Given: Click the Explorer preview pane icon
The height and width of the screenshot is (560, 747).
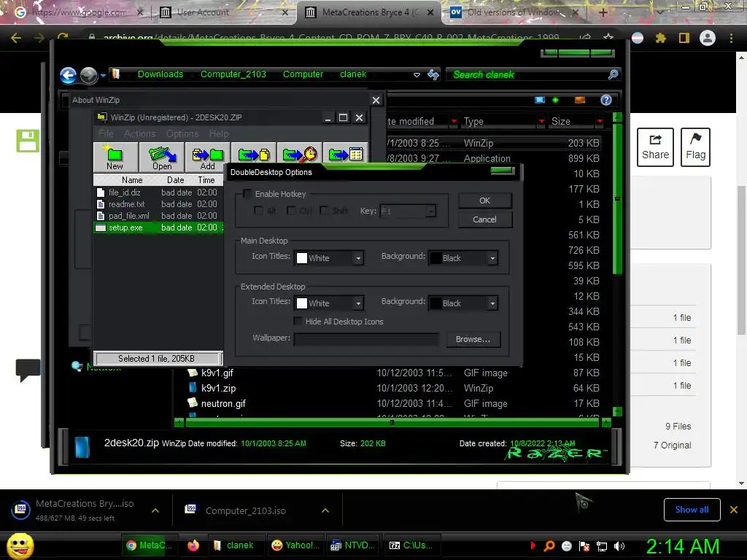Looking at the screenshot, I should tap(580, 100).
